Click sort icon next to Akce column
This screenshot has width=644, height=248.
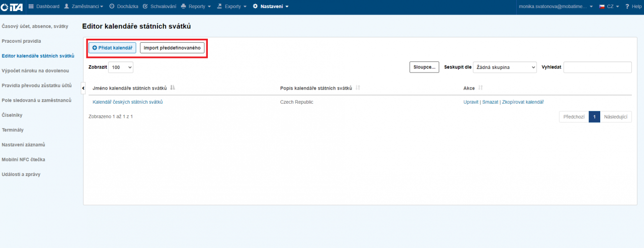point(480,88)
